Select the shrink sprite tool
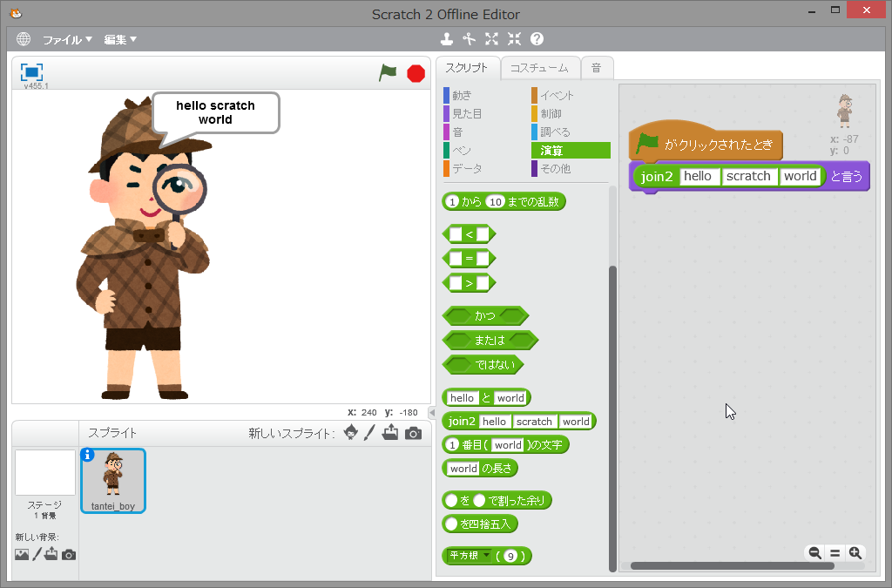Image resolution: width=892 pixels, height=588 pixels. click(514, 38)
